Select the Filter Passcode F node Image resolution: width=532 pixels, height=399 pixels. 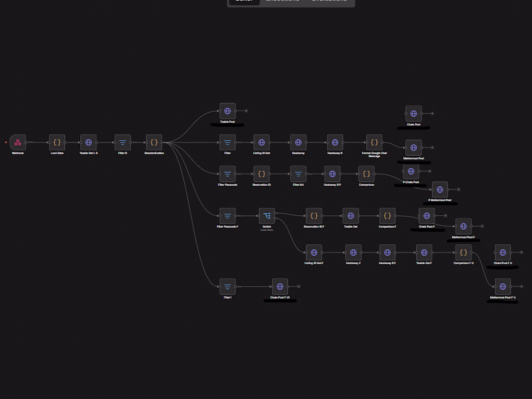[x=227, y=216]
